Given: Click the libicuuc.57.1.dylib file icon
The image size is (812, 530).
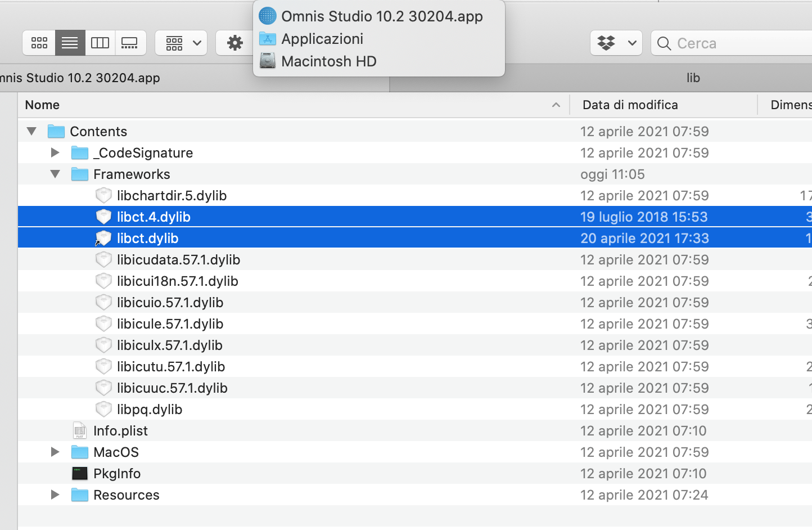Looking at the screenshot, I should [x=103, y=388].
